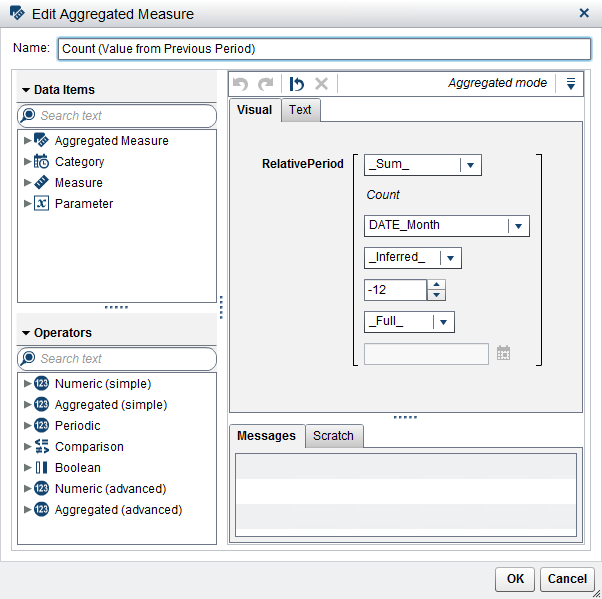This screenshot has width=602, height=599.
Task: Expand the Periodic operators group
Action: pyautogui.click(x=27, y=426)
